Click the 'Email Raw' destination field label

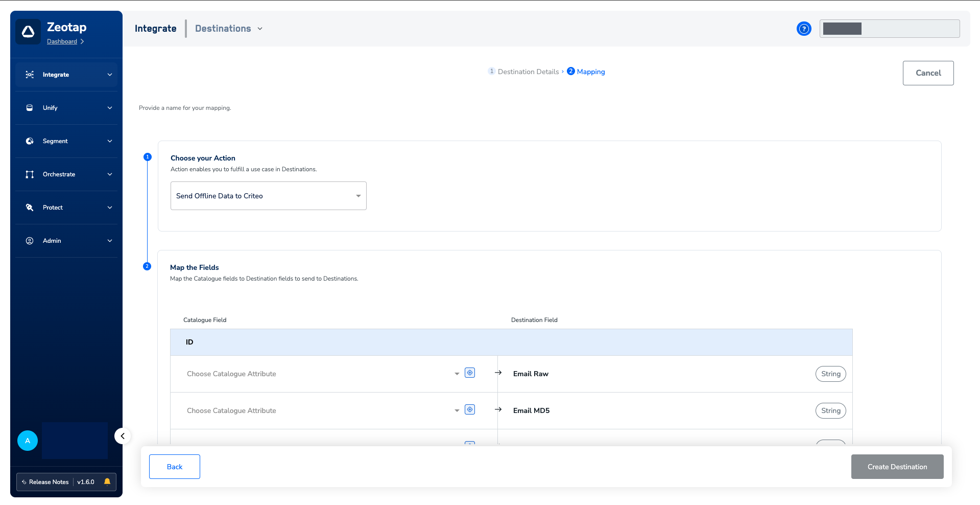pos(531,374)
